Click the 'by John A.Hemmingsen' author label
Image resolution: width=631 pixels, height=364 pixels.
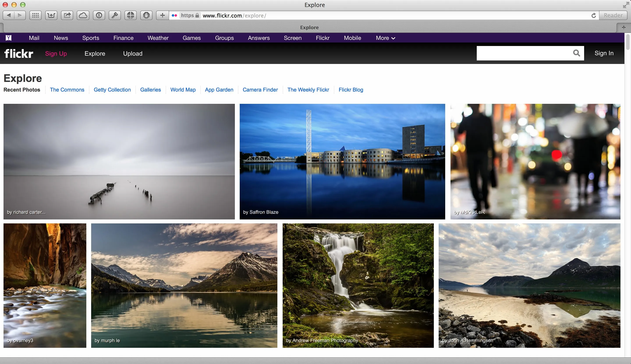467,341
